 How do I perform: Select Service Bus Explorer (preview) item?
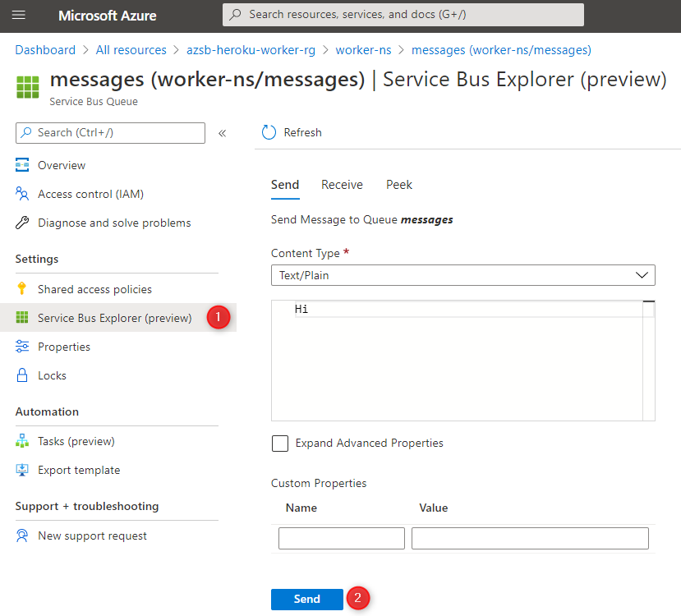pos(114,318)
